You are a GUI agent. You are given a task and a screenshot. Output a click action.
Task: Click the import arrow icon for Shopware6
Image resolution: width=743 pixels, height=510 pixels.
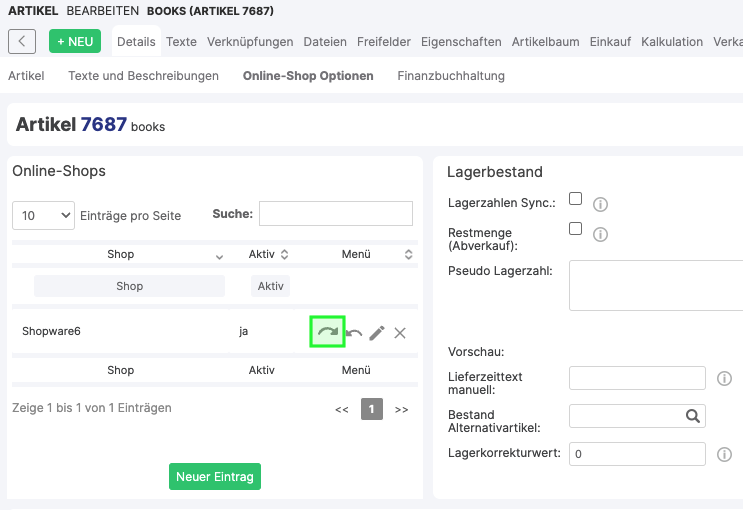[354, 333]
